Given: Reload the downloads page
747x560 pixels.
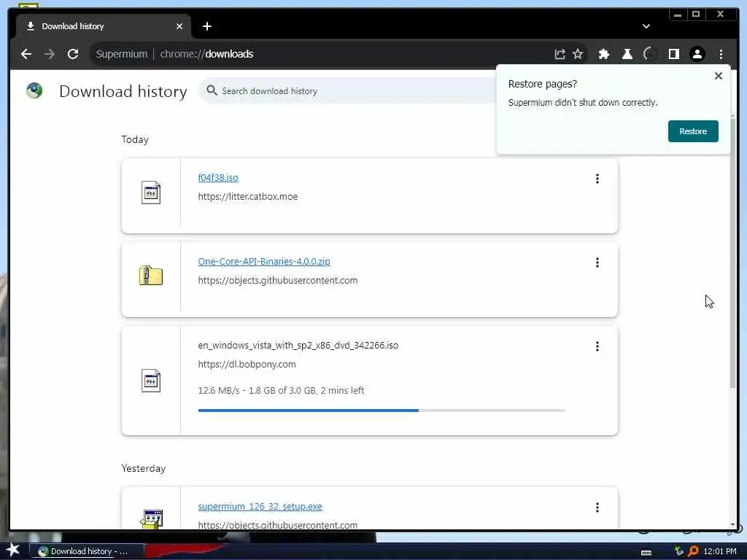Looking at the screenshot, I should click(73, 54).
